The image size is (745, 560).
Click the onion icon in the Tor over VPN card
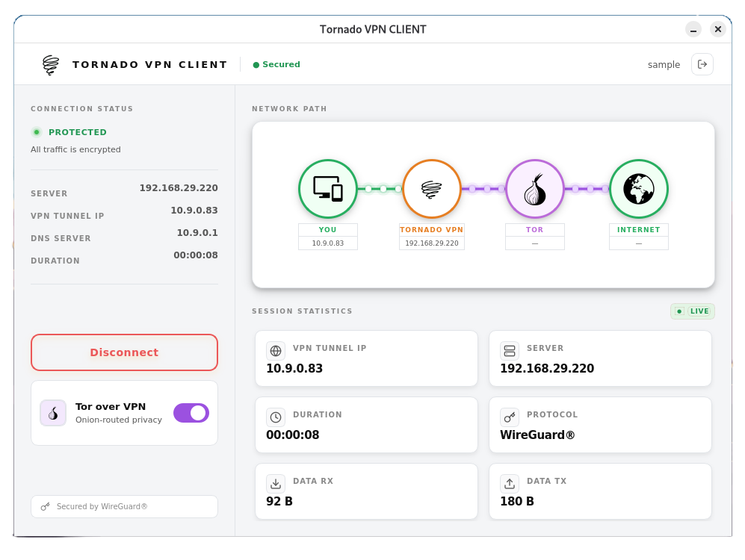(x=53, y=412)
